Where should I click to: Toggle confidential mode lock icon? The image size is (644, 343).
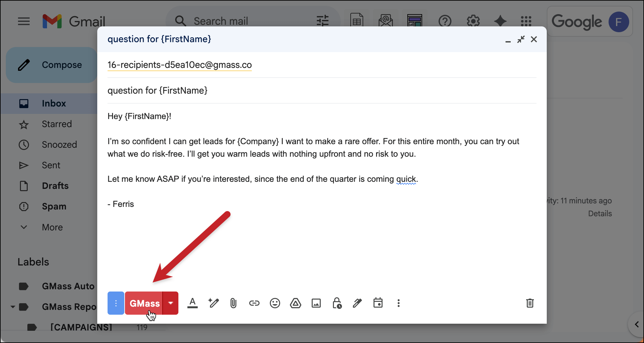tap(337, 303)
